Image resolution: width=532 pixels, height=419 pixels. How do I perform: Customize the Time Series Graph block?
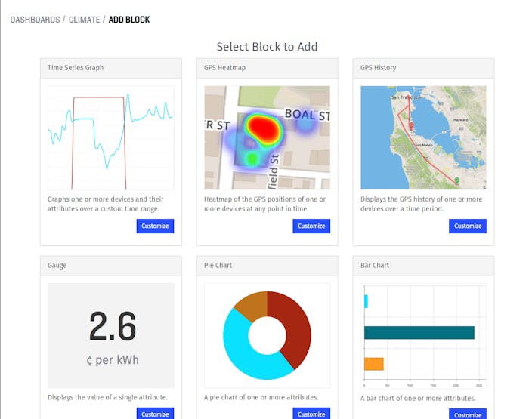pos(155,226)
